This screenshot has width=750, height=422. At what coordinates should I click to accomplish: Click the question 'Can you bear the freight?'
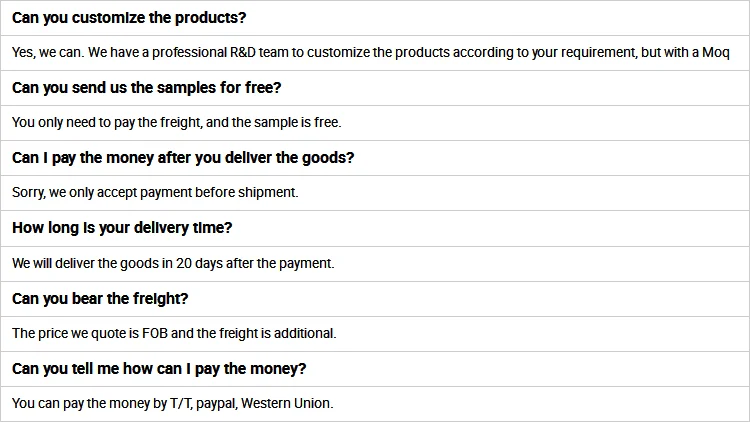[x=100, y=299]
